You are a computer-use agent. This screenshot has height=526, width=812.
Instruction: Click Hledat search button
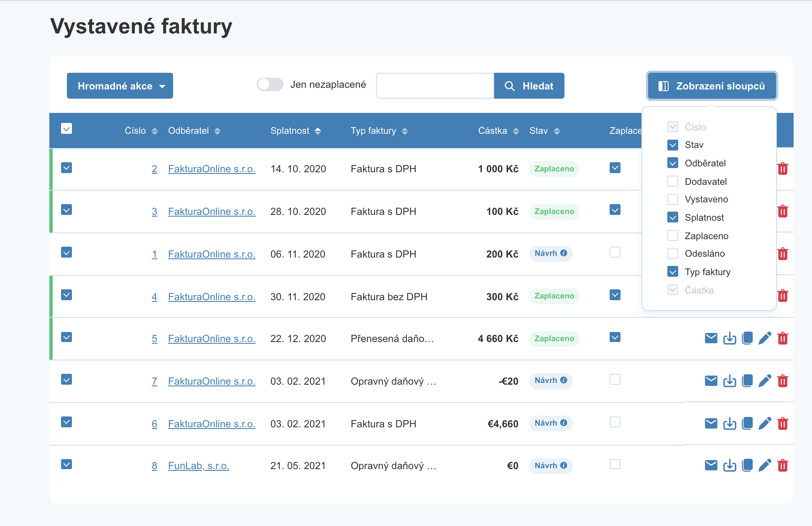(x=529, y=86)
